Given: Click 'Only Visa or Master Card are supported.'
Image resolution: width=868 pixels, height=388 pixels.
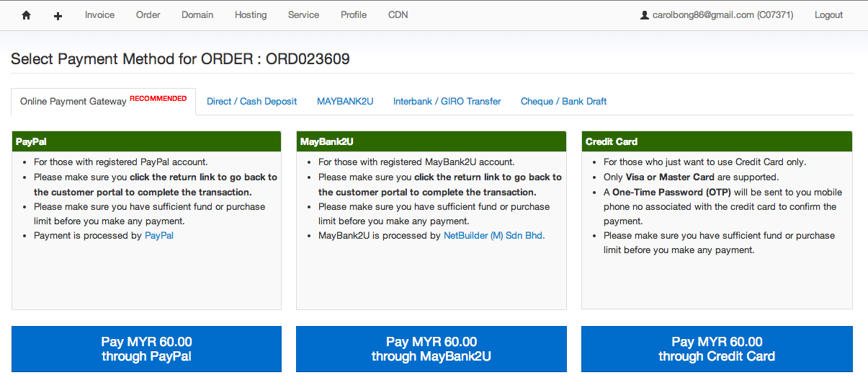Looking at the screenshot, I should [691, 177].
